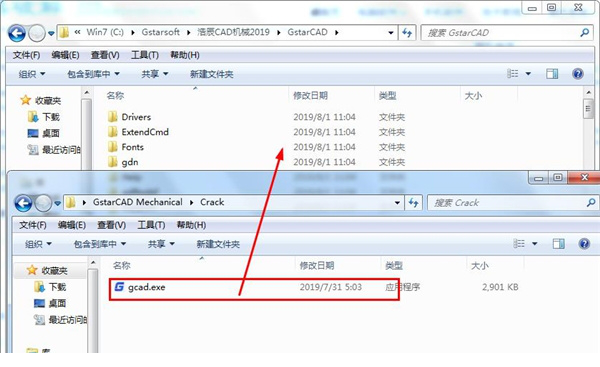Select 桌面 in Crack window sidebar
600x367 pixels.
pos(50,303)
